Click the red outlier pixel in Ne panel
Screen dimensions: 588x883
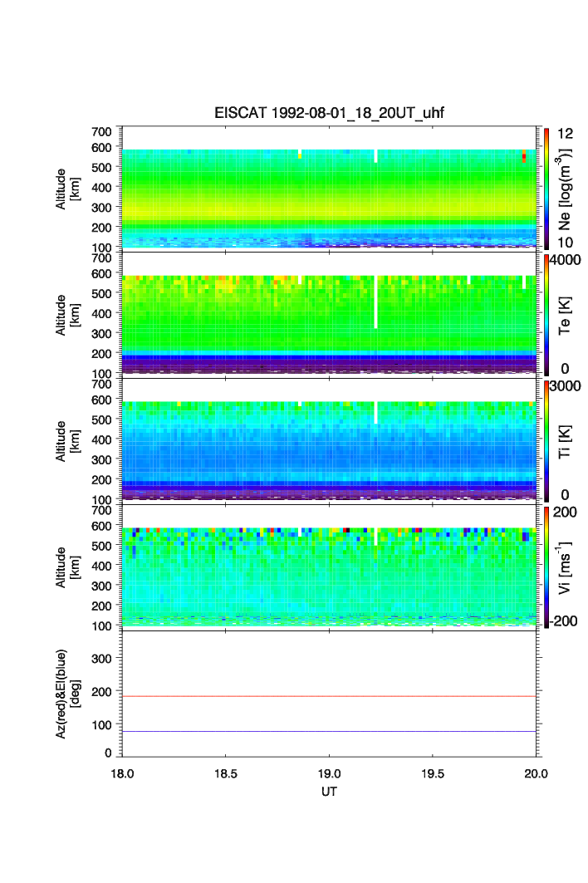(x=524, y=156)
